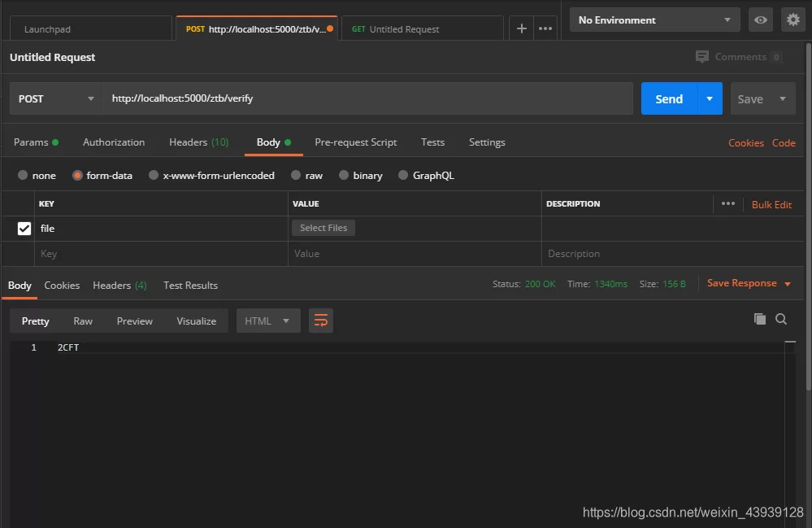Viewport: 812px width, 528px height.
Task: Open a new tab with plus icon
Action: pyautogui.click(x=522, y=28)
